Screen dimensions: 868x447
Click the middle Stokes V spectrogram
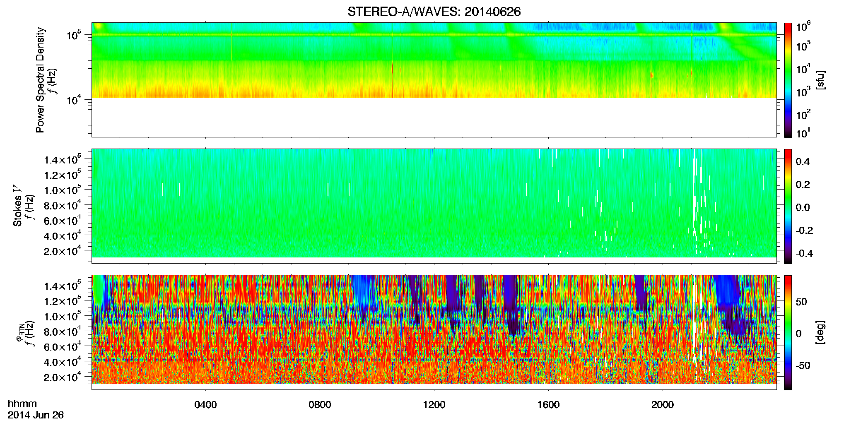pyautogui.click(x=434, y=206)
